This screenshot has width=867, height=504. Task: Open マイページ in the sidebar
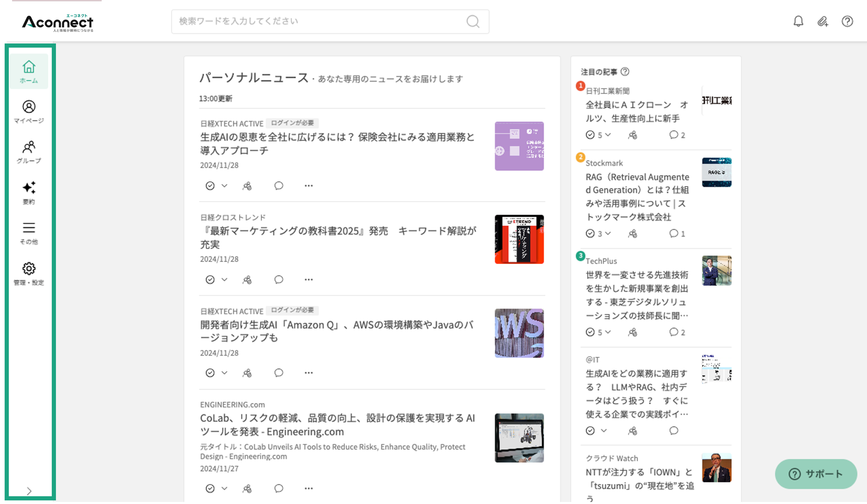click(x=29, y=112)
